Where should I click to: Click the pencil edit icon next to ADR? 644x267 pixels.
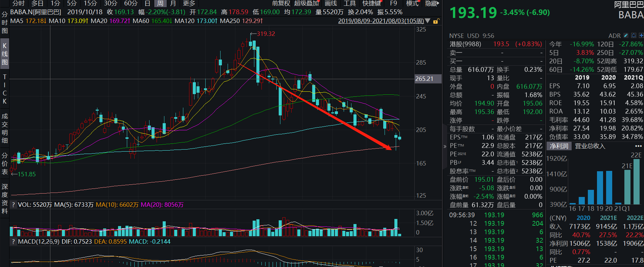(626, 36)
